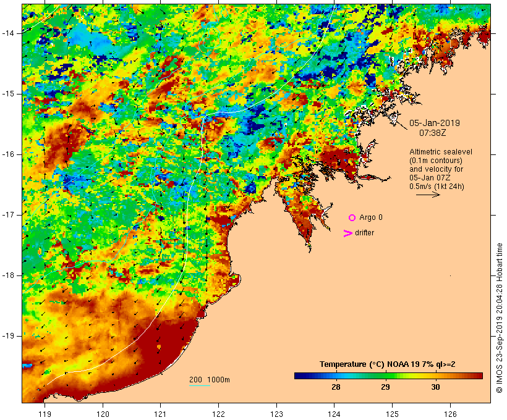Click the 'Argo 0' legend label
The image size is (507, 420).
(371, 217)
